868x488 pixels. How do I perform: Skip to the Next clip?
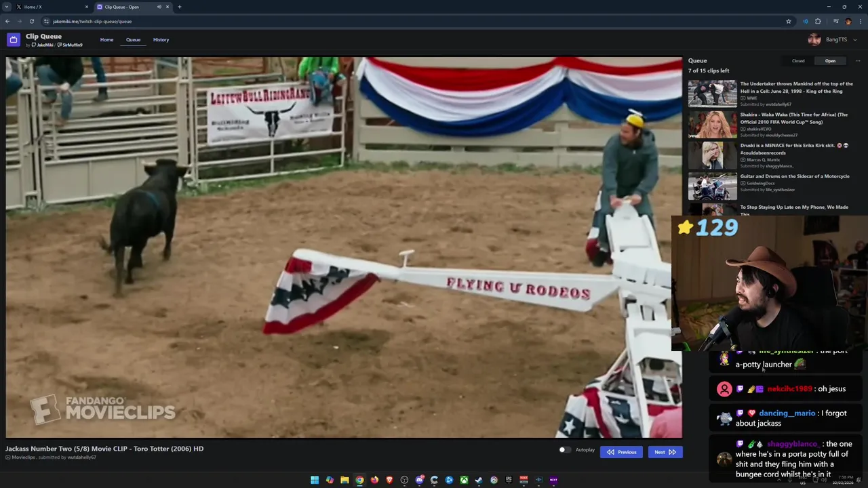point(665,452)
